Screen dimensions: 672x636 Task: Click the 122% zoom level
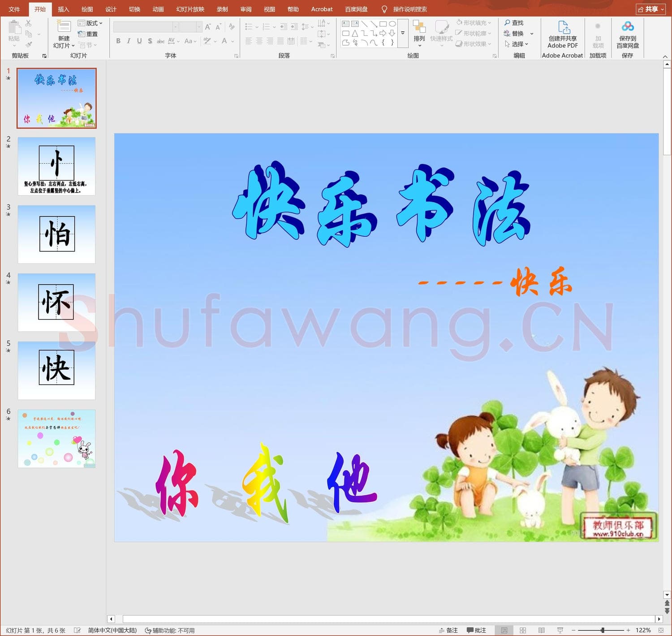(643, 630)
